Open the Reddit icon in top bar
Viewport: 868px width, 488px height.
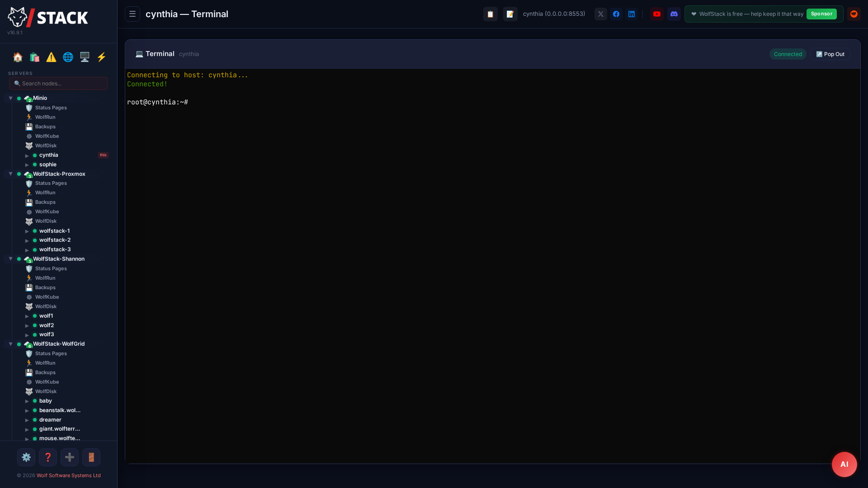(854, 14)
